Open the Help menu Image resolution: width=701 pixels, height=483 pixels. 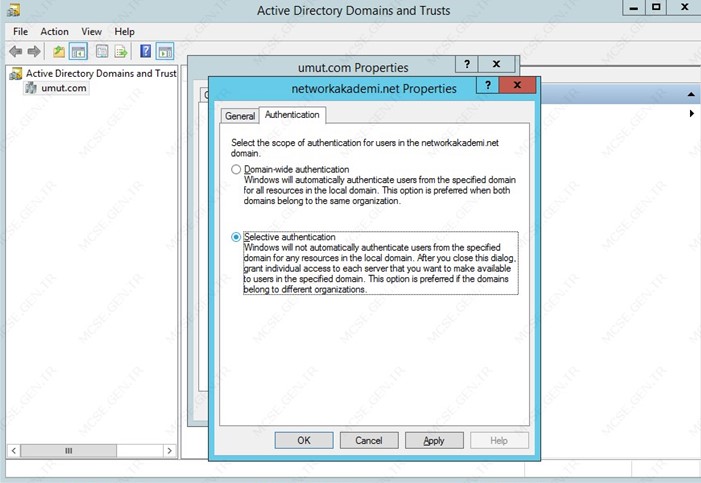(x=124, y=32)
